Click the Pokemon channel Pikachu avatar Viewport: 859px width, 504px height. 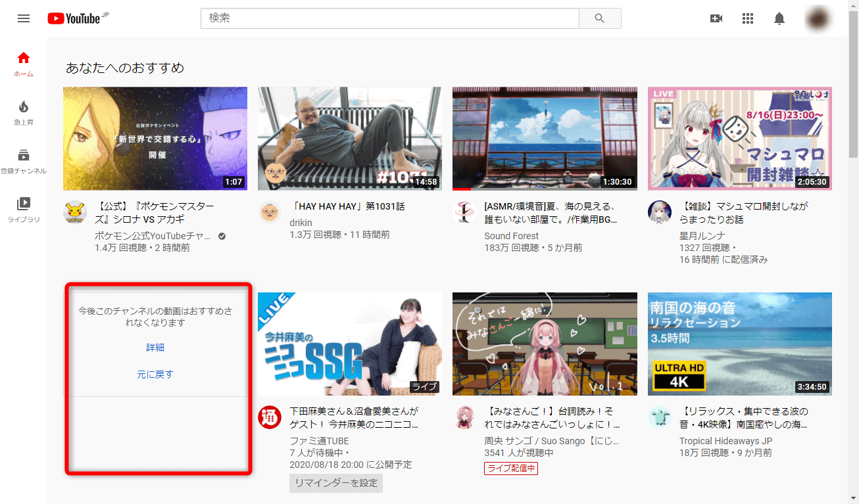tap(75, 212)
